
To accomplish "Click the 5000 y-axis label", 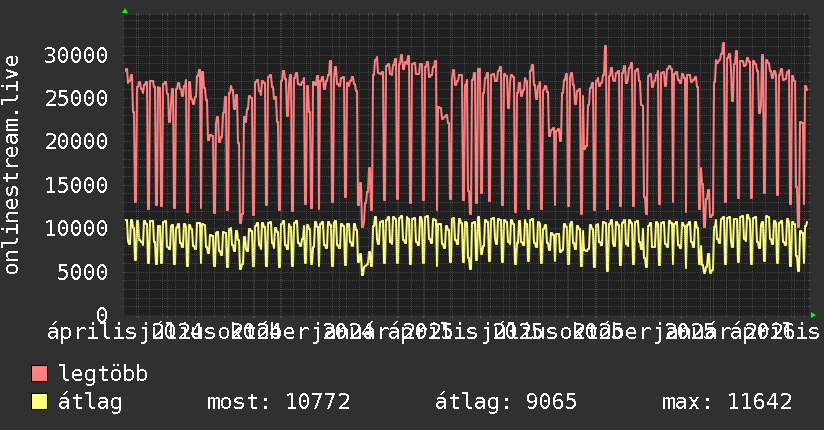I will (x=83, y=272).
